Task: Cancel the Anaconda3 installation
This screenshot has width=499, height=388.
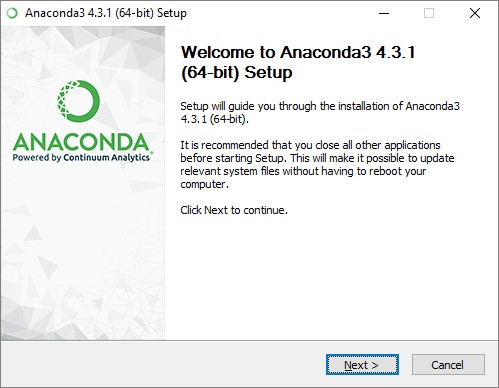Action: (448, 365)
